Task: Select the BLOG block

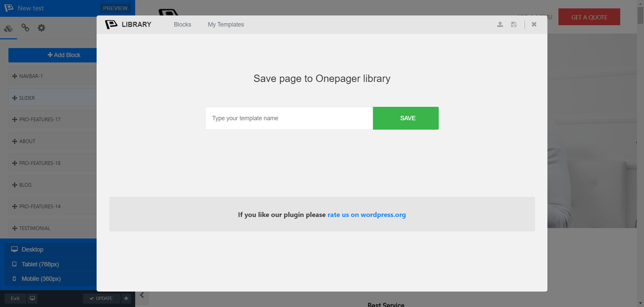Action: click(x=53, y=185)
